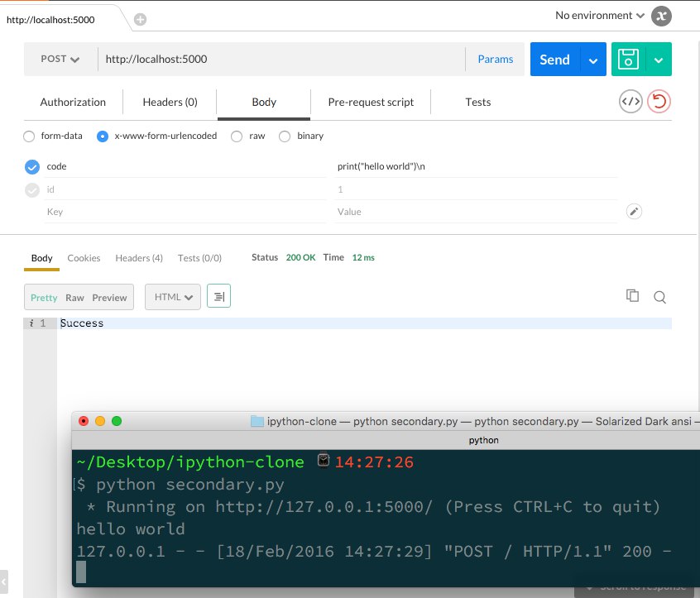Select the request Body tab
The width and height of the screenshot is (700, 598).
tap(264, 103)
